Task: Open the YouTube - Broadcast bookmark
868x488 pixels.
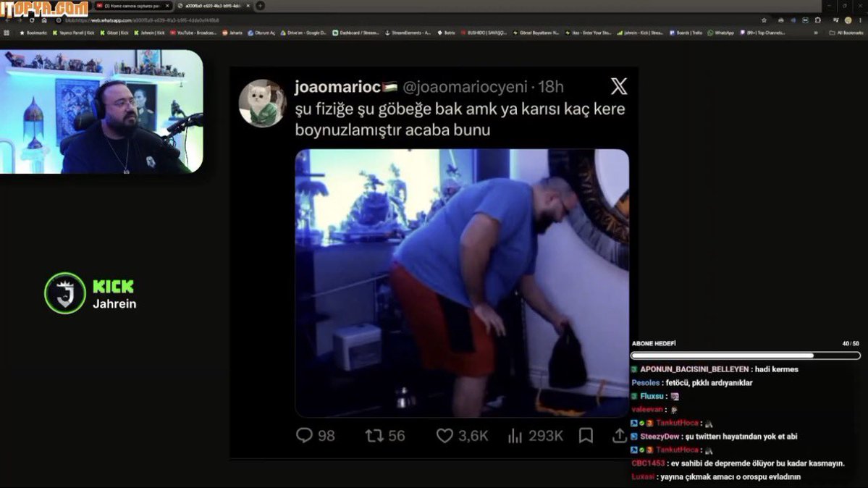Action: point(194,33)
